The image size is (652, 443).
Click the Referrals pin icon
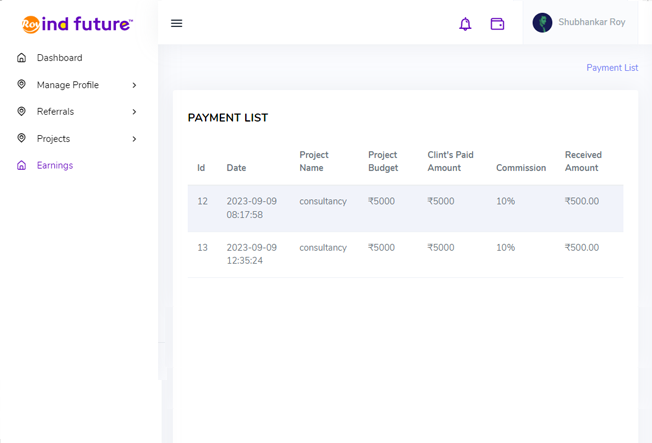(22, 112)
